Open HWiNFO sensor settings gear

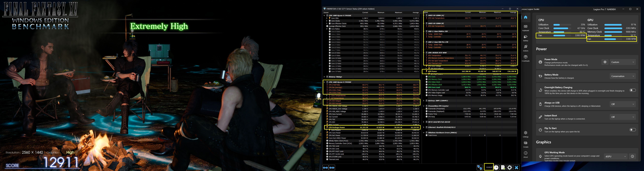(510, 167)
